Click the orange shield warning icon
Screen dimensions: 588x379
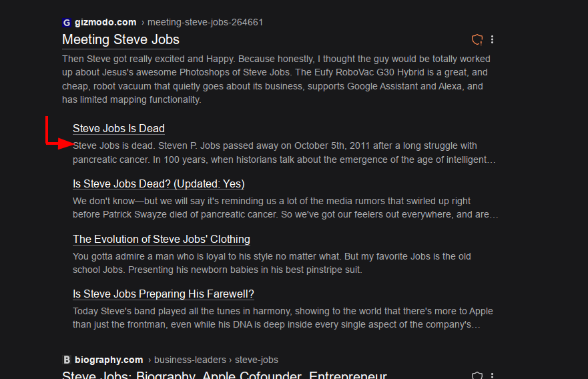477,39
